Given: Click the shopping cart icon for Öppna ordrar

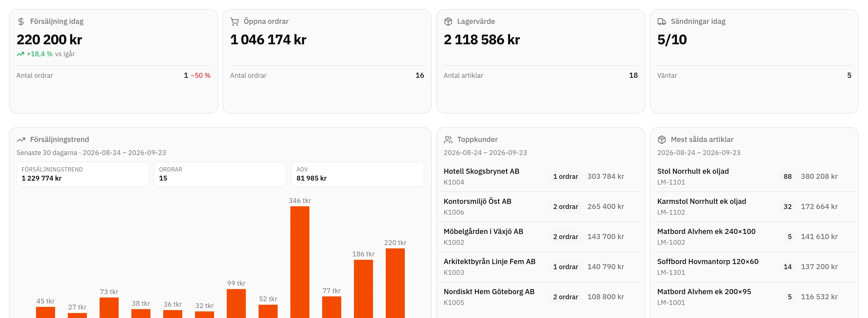Looking at the screenshot, I should 235,22.
